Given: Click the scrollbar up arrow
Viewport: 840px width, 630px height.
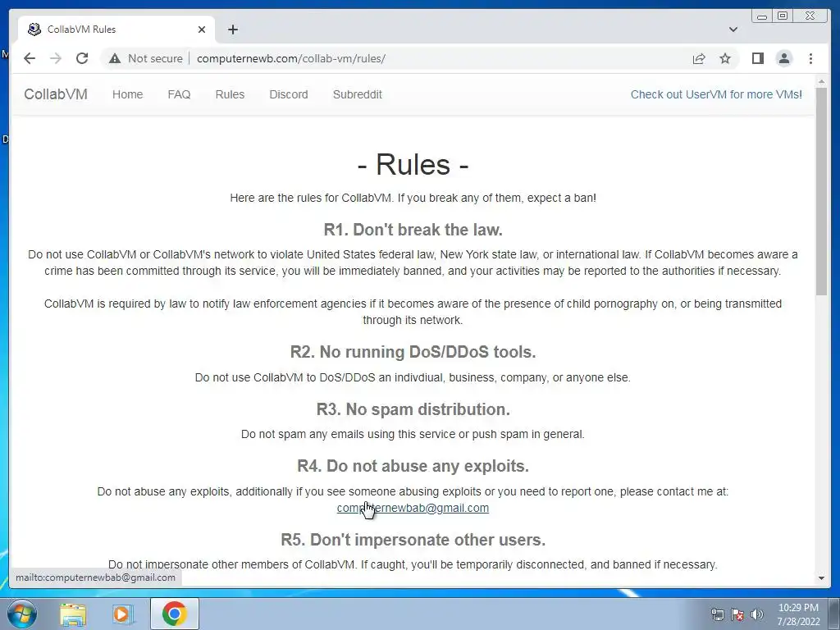Looking at the screenshot, I should [x=821, y=82].
